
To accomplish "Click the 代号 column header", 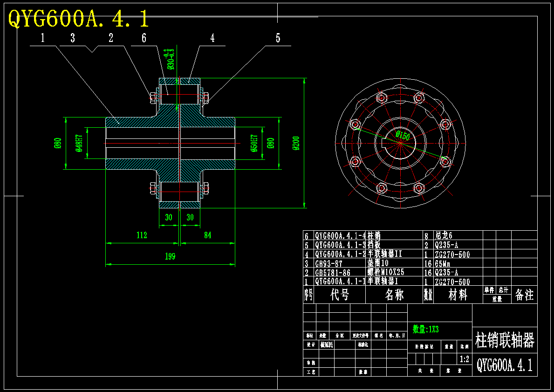I will (x=340, y=295).
